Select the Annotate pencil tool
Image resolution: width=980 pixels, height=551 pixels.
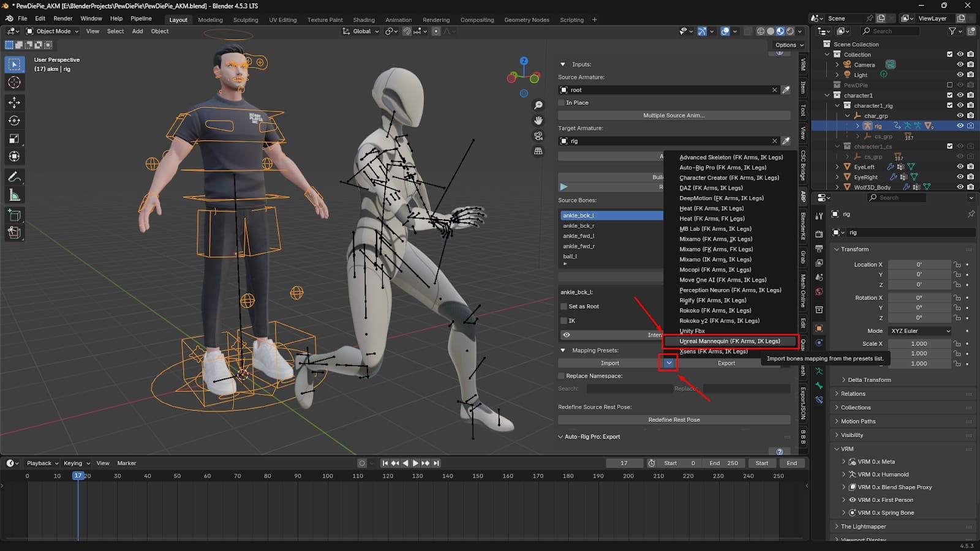[14, 177]
